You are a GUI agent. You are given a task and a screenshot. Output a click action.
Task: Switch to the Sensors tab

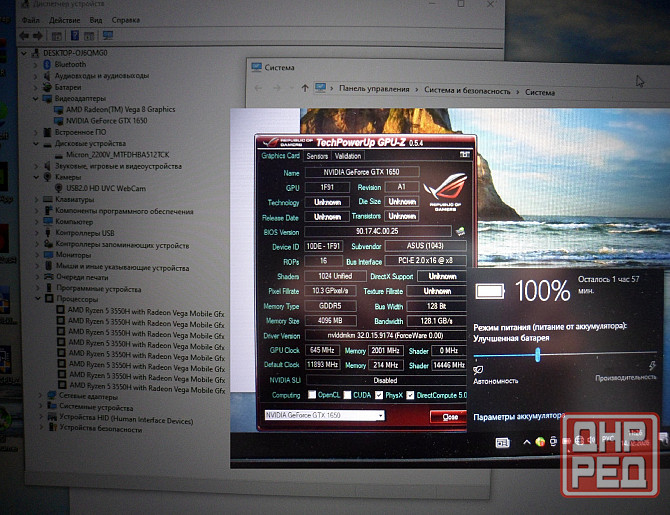[x=317, y=156]
